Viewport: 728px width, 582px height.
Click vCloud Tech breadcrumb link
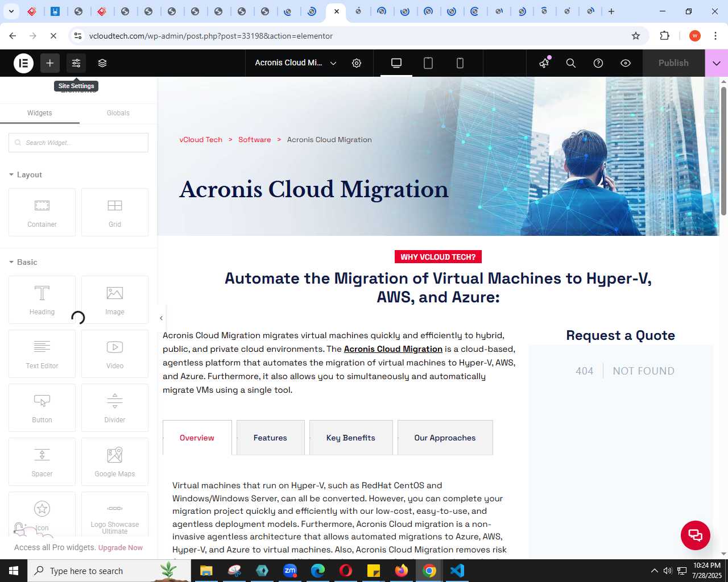201,140
